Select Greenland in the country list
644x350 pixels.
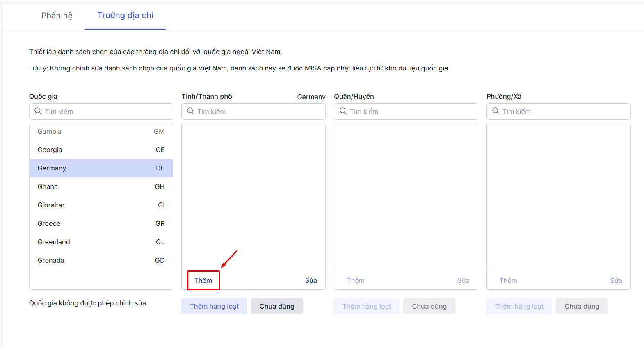101,242
